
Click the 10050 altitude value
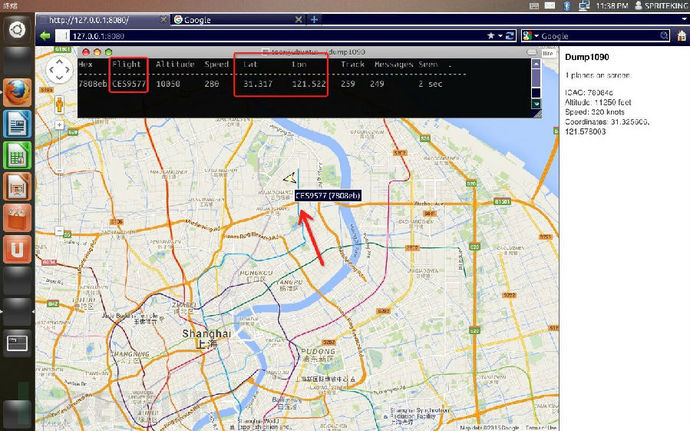pyautogui.click(x=168, y=84)
